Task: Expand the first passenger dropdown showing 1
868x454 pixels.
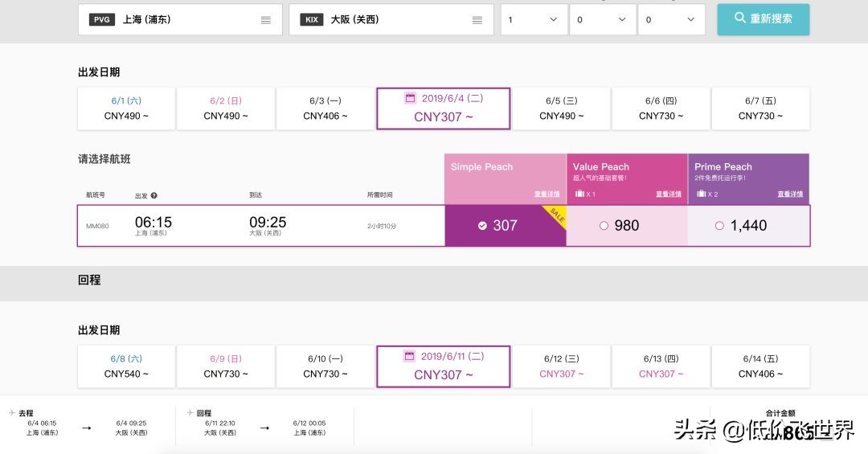Action: click(x=533, y=20)
